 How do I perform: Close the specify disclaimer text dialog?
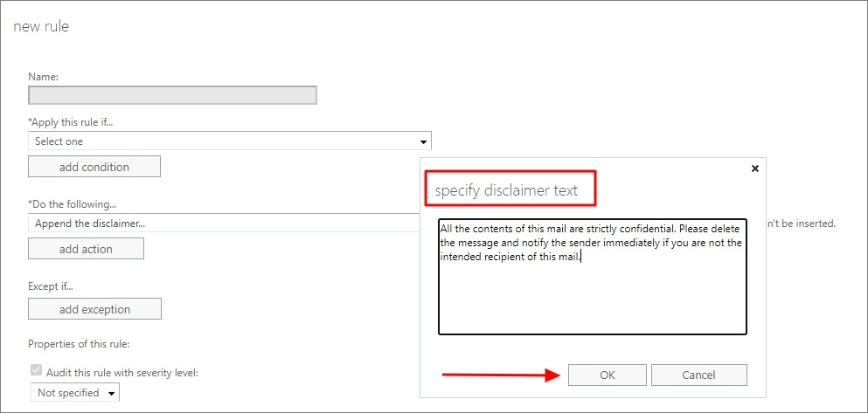pos(754,169)
